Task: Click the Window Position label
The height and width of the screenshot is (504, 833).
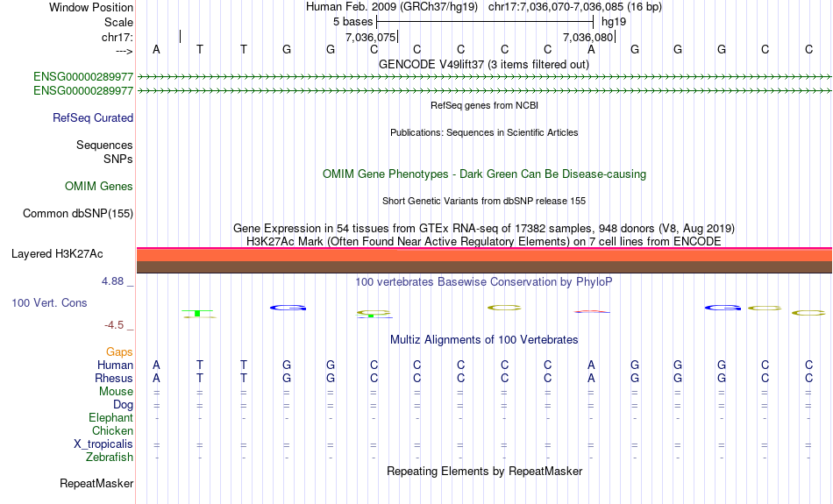Action: [x=91, y=7]
